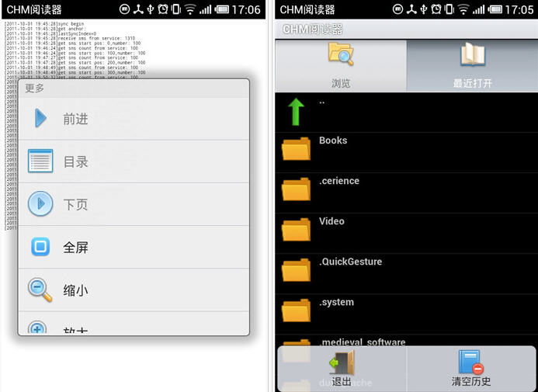Tap the Wi-Fi status icon in left status bar
Image resolution: width=538 pixels, height=392 pixels.
coord(189,9)
